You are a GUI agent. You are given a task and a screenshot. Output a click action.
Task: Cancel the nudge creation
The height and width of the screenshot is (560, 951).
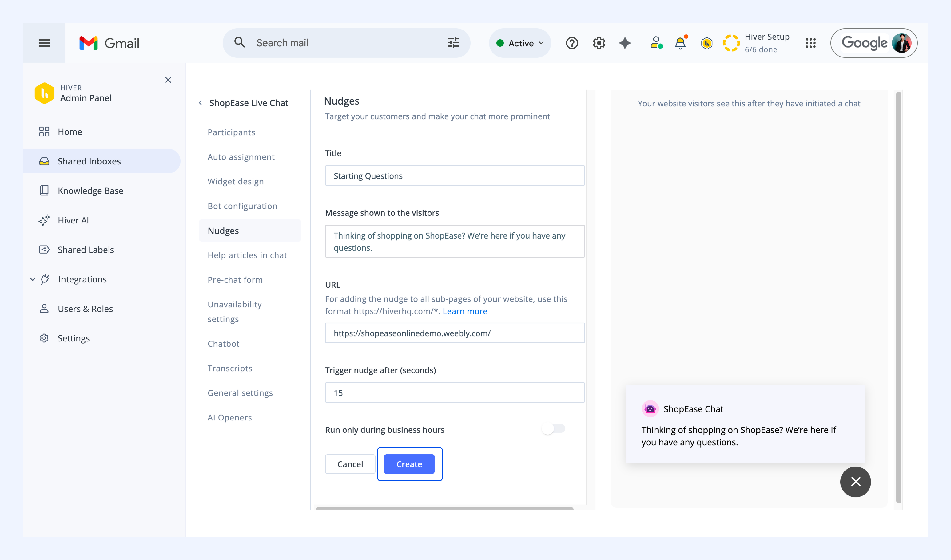[350, 464]
